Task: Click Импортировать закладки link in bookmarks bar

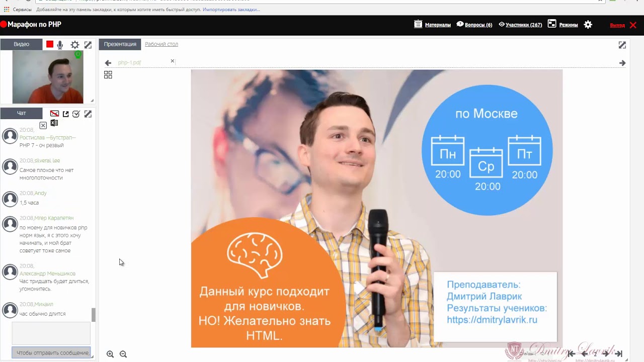Action: click(231, 10)
